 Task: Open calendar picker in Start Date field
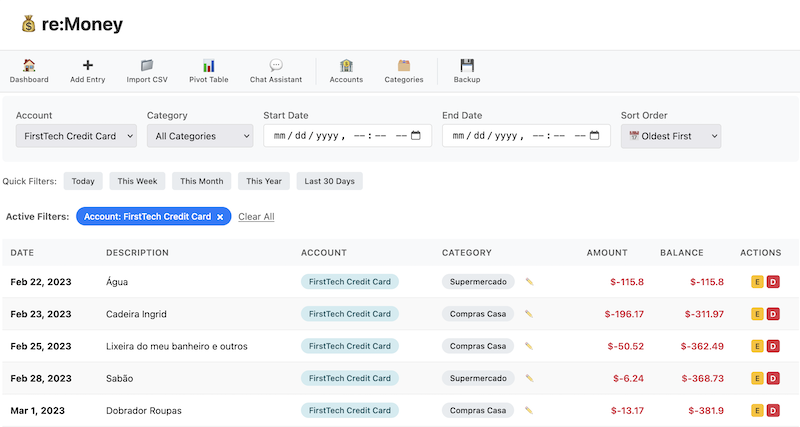pos(416,136)
